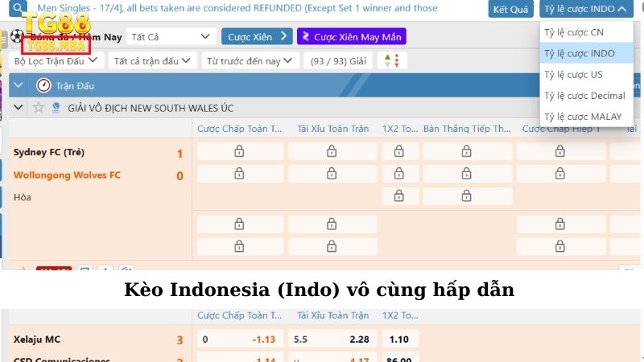This screenshot has width=644, height=362.
Task: Open Bộ Lọc Trận Đấu filter dropdown
Action: coord(56,61)
